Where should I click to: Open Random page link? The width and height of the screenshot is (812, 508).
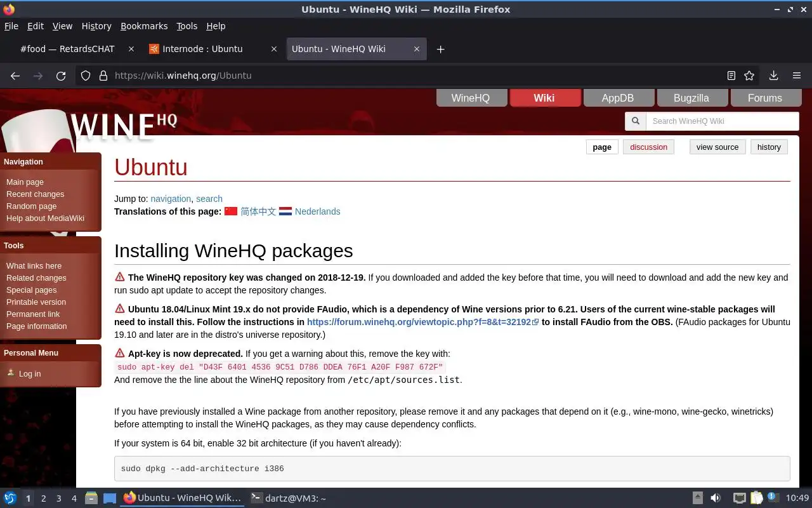click(31, 206)
